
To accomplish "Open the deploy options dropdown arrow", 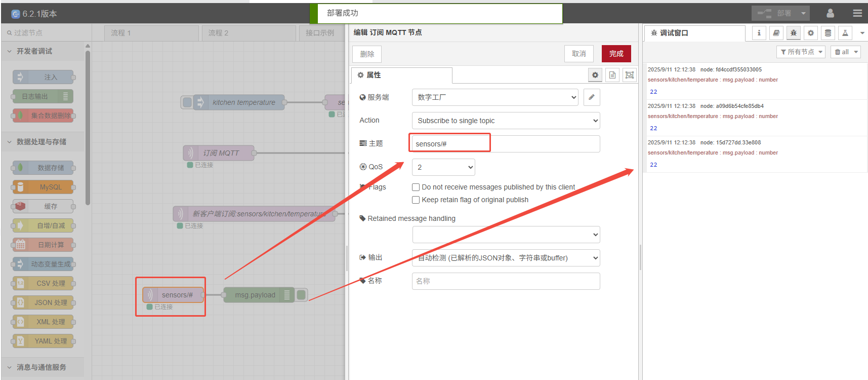I will point(803,13).
